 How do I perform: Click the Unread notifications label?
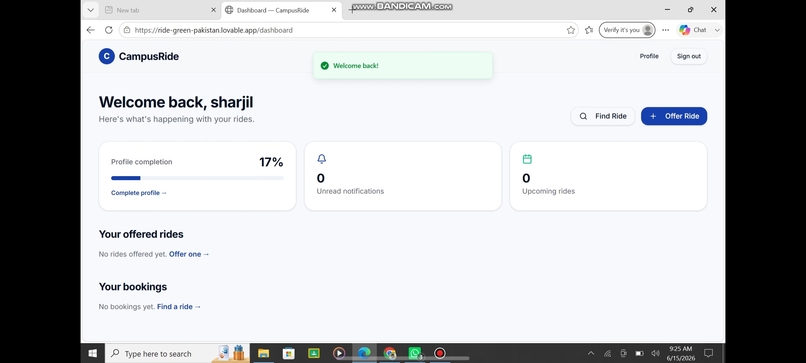[350, 191]
